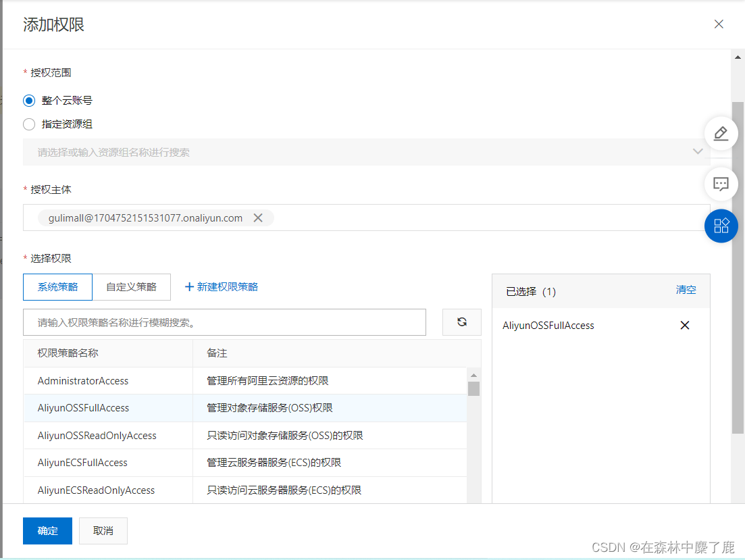Select the AliyunECSReadOnlyAccess policy row
This screenshot has height=560, width=745.
pos(245,490)
